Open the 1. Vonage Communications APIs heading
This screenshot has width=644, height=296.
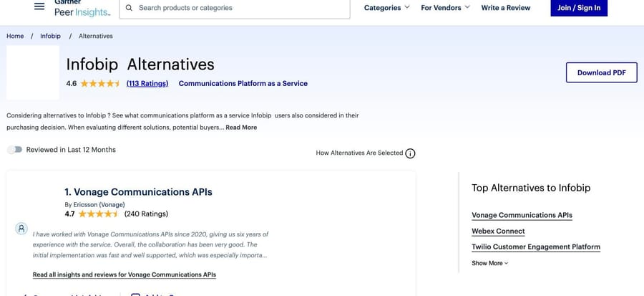tap(138, 192)
